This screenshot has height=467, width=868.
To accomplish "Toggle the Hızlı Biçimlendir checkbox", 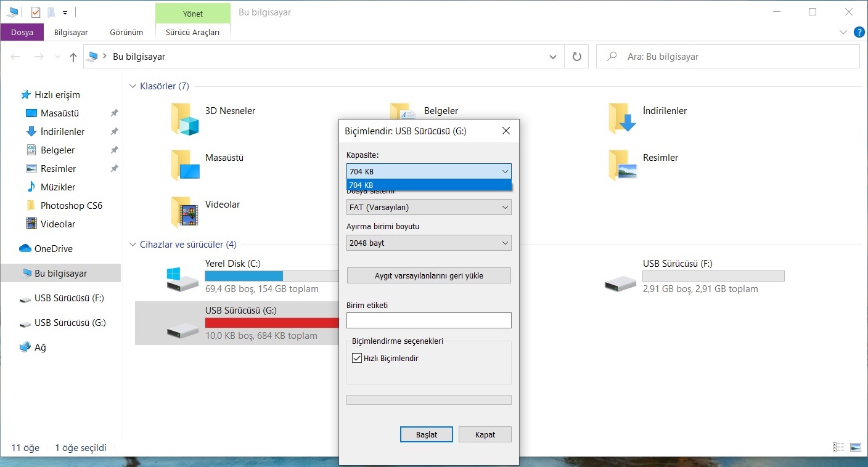I will 356,358.
